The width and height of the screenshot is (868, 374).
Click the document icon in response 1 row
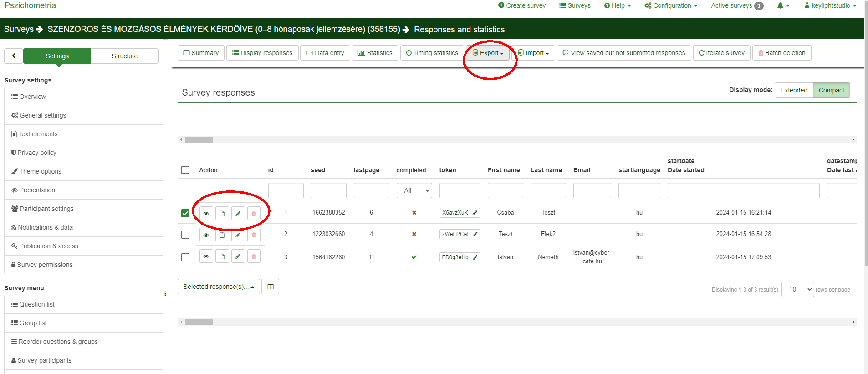pyautogui.click(x=222, y=213)
